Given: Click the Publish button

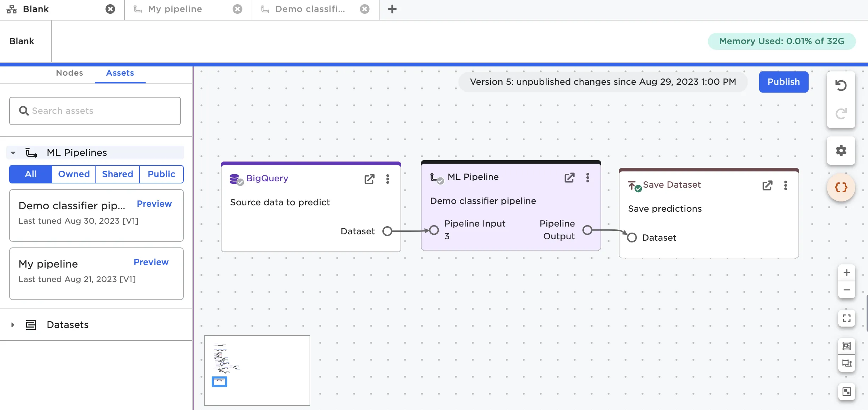Looking at the screenshot, I should point(783,82).
